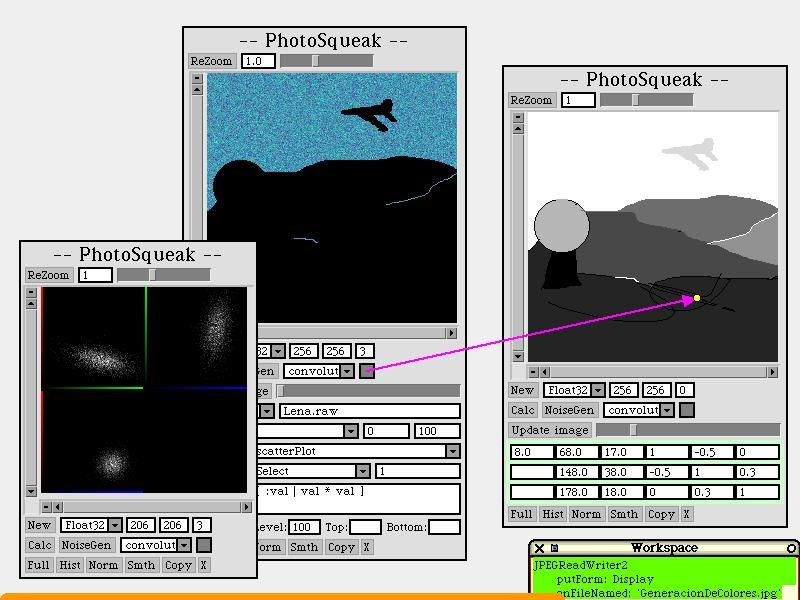Open convolut dropdown in left window
Viewport: 800px width, 600px height.
pos(184,545)
